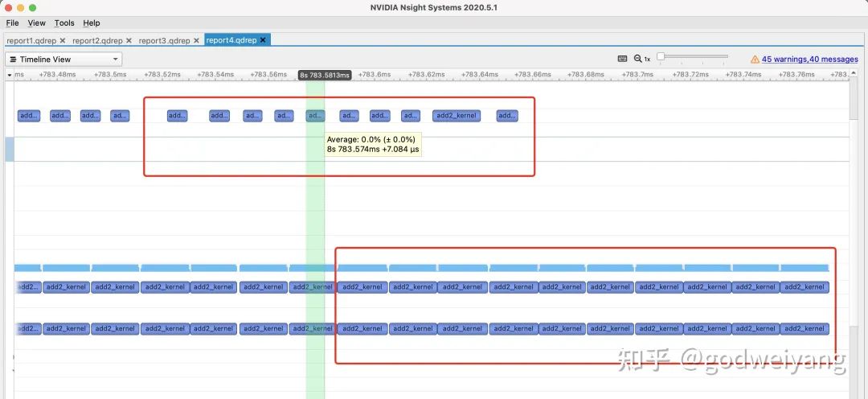
Task: Click the +783.5ms ruler label
Action: point(109,74)
